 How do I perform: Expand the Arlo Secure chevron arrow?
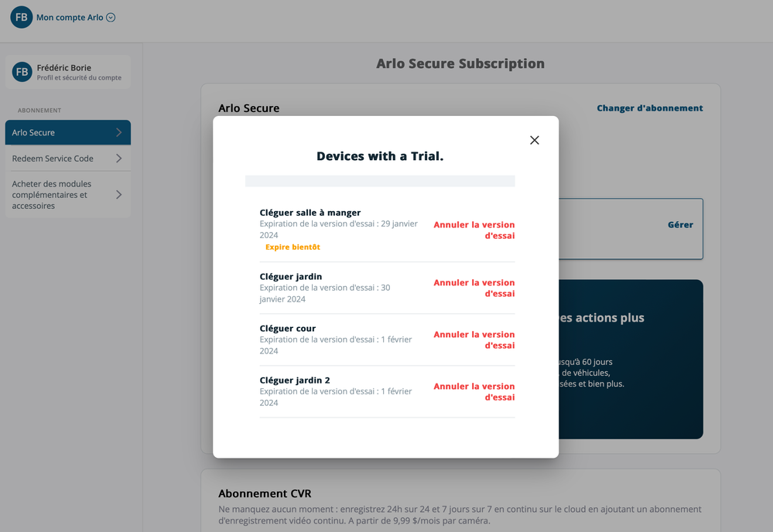119,132
